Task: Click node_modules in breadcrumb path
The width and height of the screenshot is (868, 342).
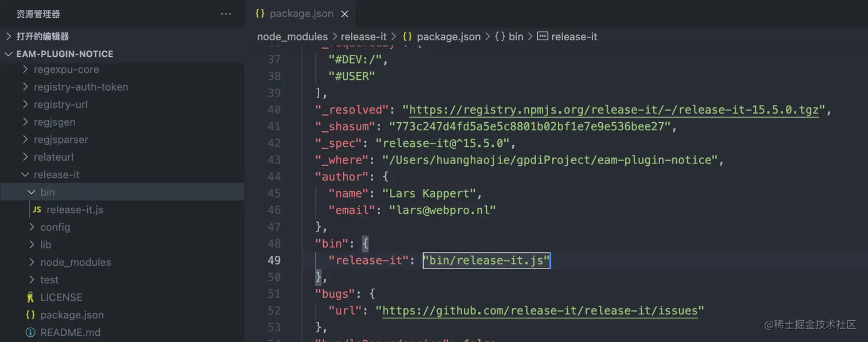Action: pos(292,36)
